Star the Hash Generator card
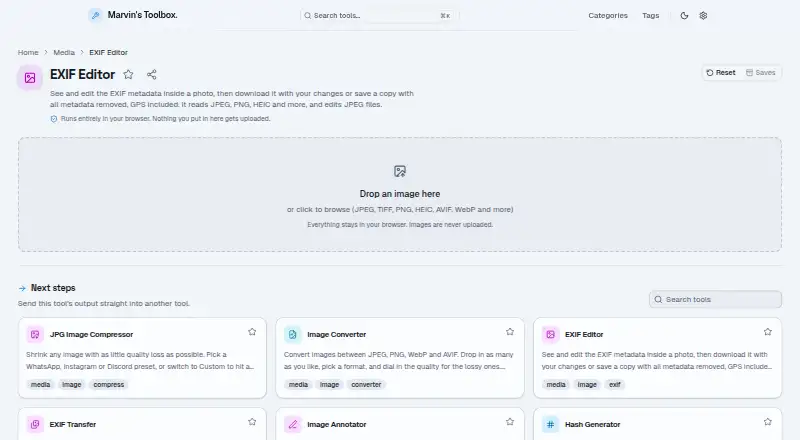 (x=767, y=422)
